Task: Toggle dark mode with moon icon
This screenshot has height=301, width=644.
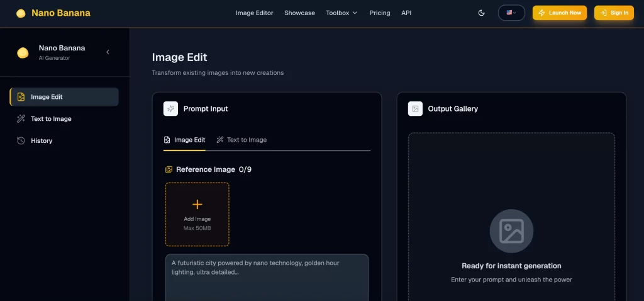Action: tap(482, 13)
